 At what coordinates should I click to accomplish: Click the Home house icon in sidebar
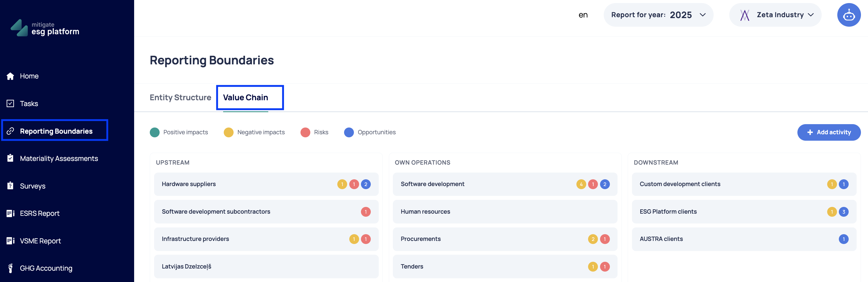tap(10, 76)
